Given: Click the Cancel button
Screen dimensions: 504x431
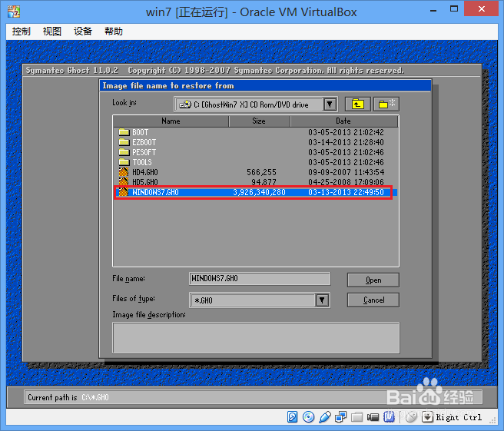Looking at the screenshot, I should pos(373,300).
